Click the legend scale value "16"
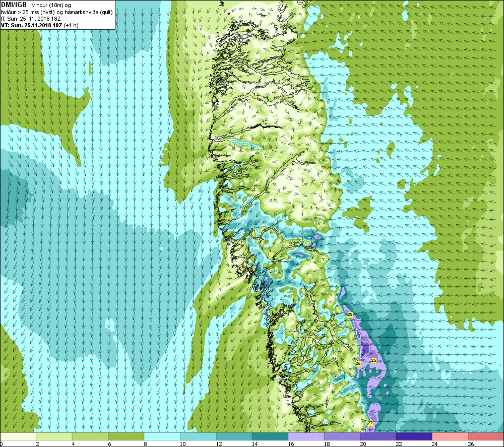 point(291,444)
